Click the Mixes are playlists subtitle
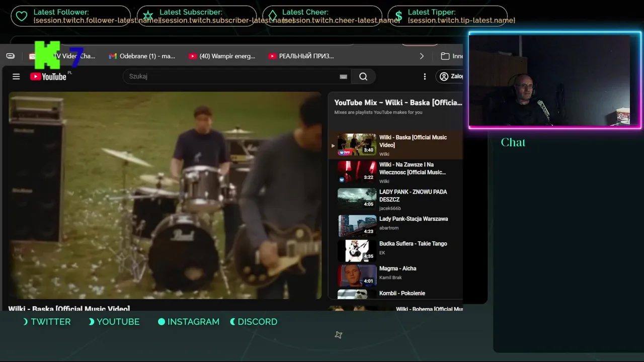This screenshot has height=362, width=644. 378,113
